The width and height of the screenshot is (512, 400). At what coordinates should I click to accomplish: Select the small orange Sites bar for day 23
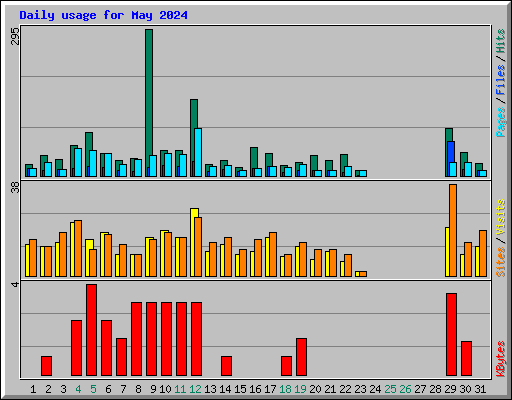363,274
